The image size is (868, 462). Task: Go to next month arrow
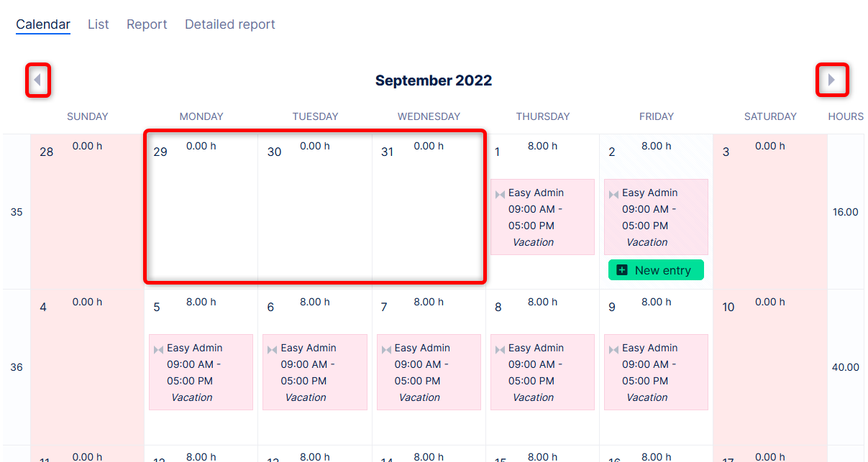coord(831,80)
